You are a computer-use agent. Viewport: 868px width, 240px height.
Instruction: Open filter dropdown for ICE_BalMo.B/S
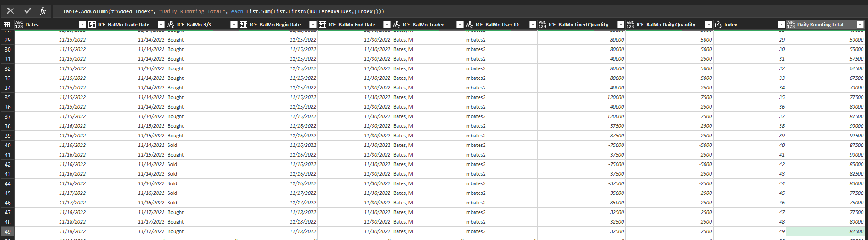(x=234, y=25)
